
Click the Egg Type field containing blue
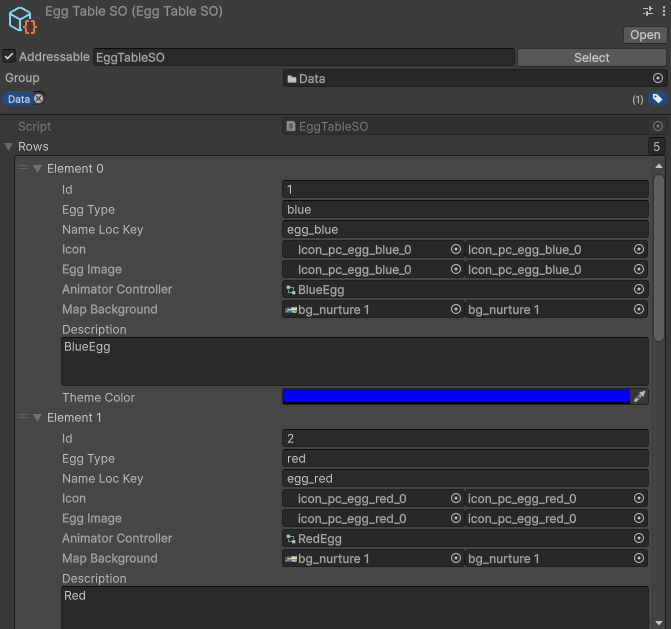465,209
